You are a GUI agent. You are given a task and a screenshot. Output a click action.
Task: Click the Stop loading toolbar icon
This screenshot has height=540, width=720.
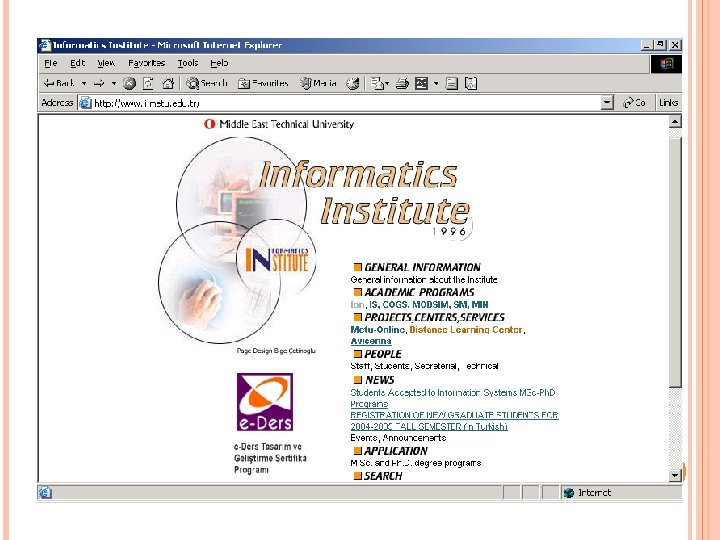coord(129,83)
